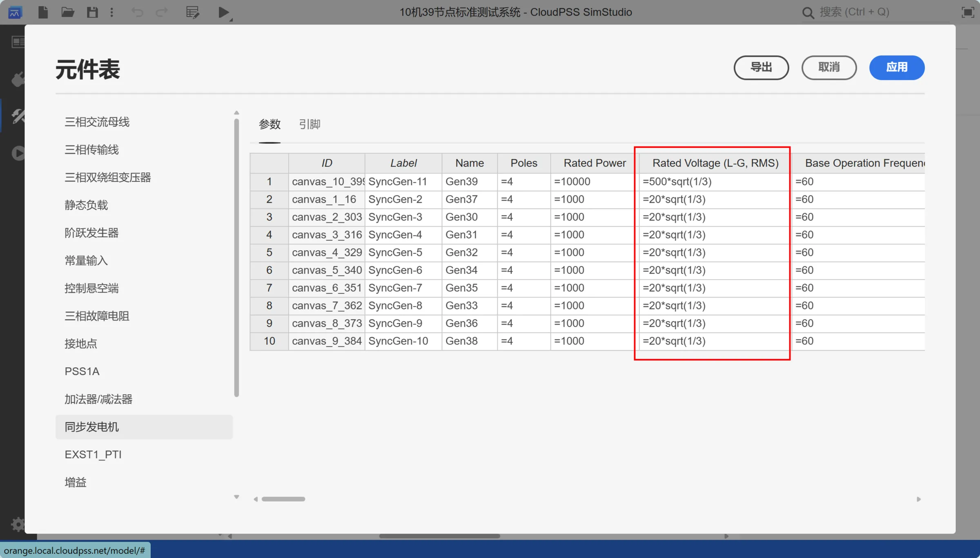Image resolution: width=980 pixels, height=558 pixels.
Task: Click table scroll left arrow
Action: (256, 499)
